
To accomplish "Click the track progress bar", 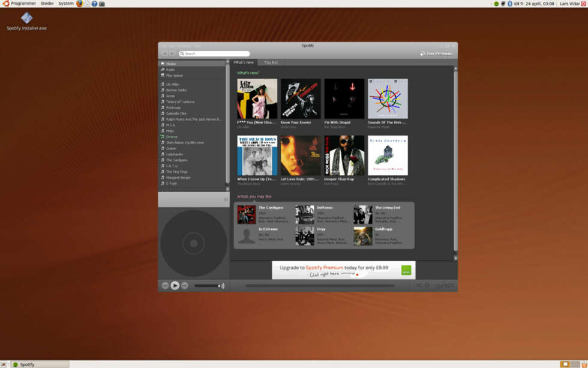I will click(x=320, y=286).
